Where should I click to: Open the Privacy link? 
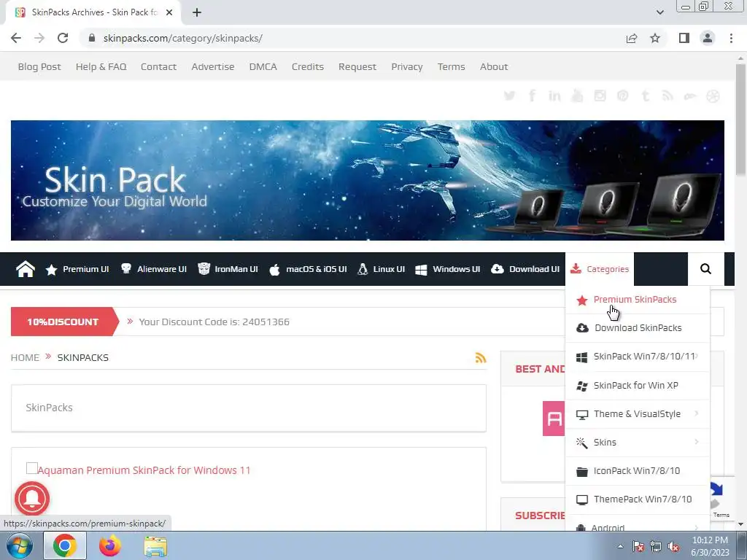click(x=407, y=66)
